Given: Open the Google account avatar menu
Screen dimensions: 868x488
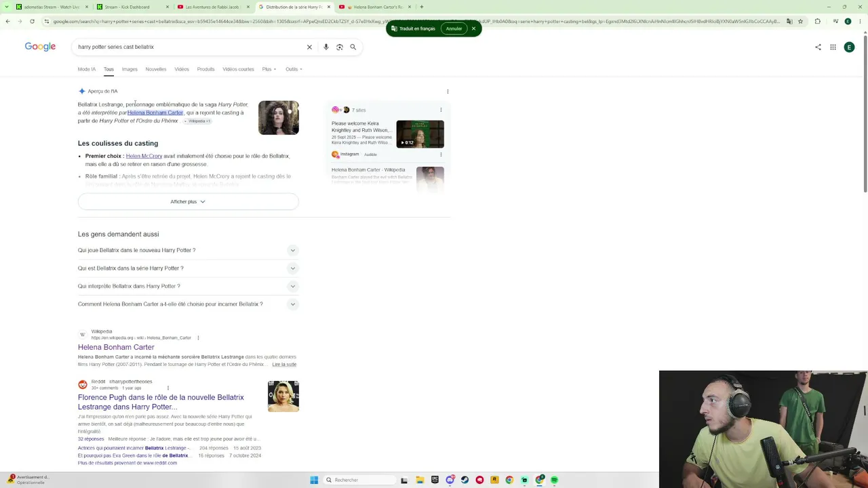Looking at the screenshot, I should coord(849,47).
